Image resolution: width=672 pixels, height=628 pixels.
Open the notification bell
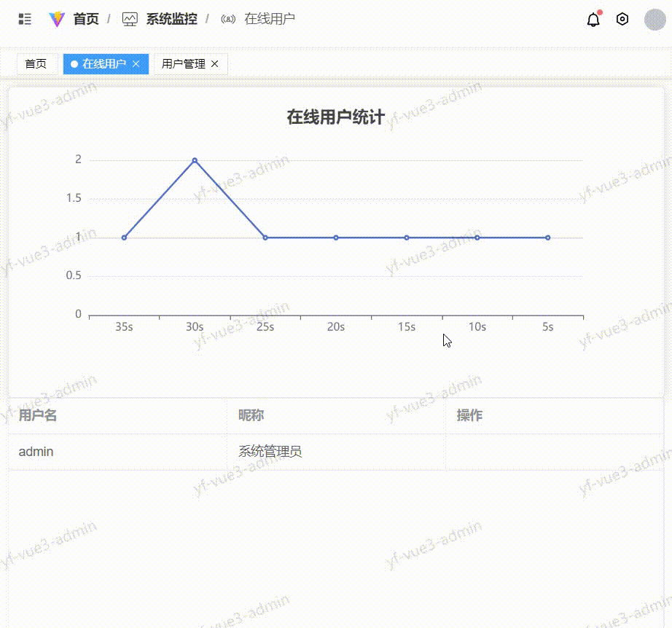(593, 19)
